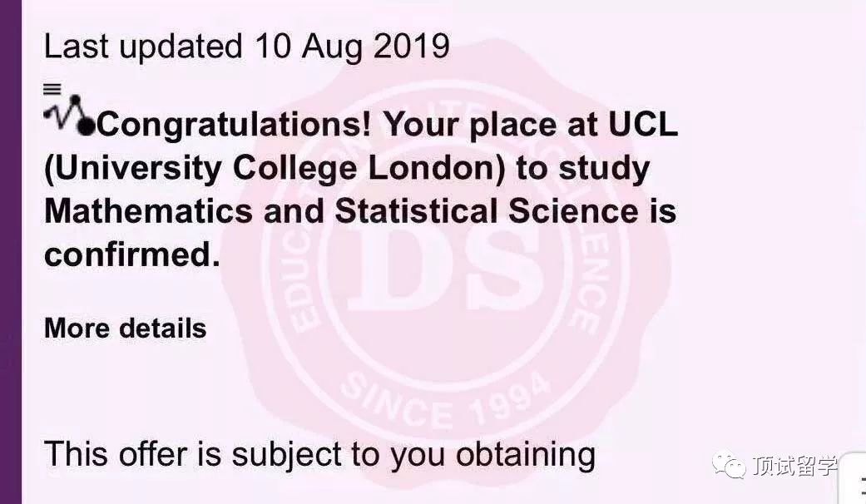Click the three-line menu icon above the heading
866x504 pixels.
coord(52,88)
